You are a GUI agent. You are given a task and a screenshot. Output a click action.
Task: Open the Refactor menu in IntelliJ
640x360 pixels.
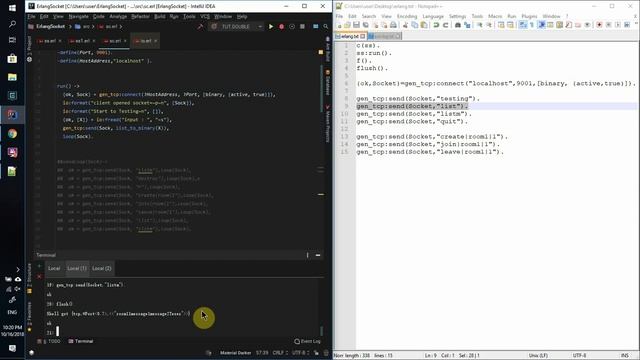point(140,17)
